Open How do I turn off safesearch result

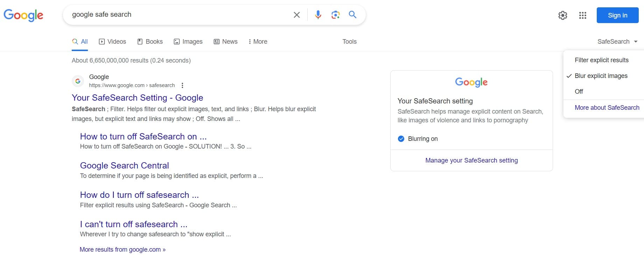pos(139,195)
